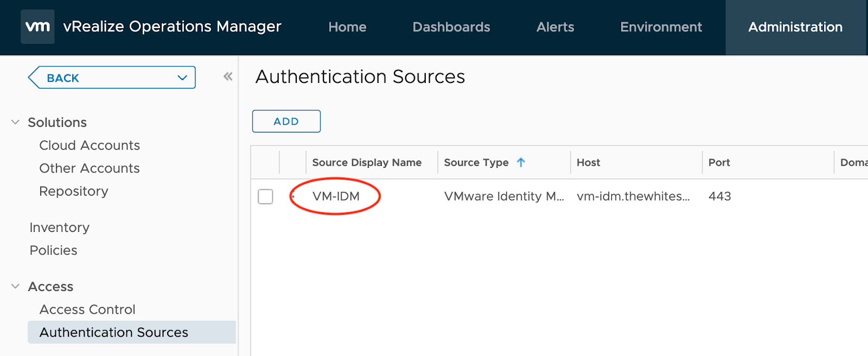Image resolution: width=868 pixels, height=356 pixels.
Task: Go to Inventory in the sidebar
Action: (x=60, y=228)
